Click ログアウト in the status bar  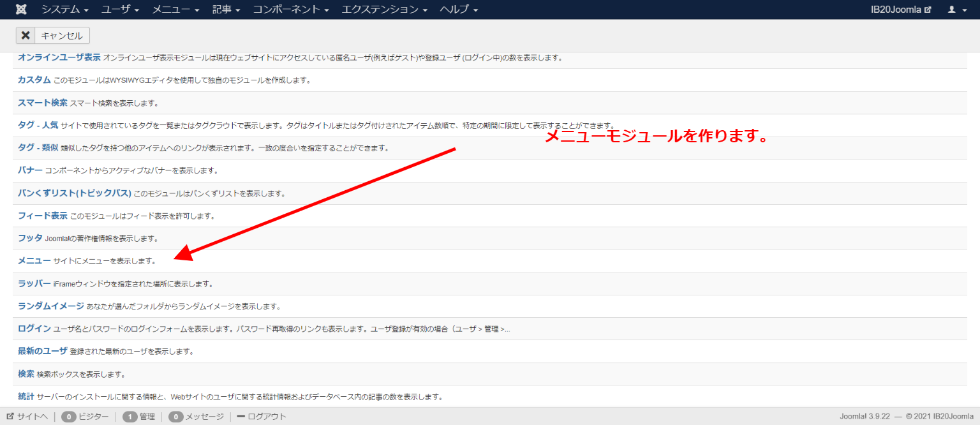click(262, 417)
